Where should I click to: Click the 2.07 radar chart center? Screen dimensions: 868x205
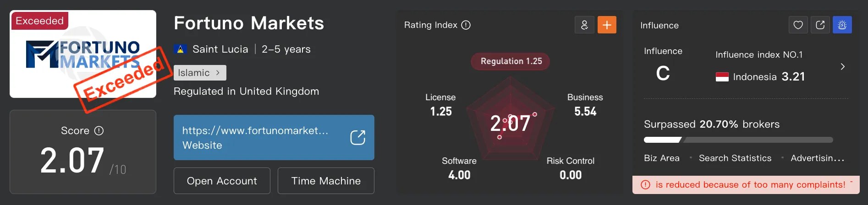510,123
